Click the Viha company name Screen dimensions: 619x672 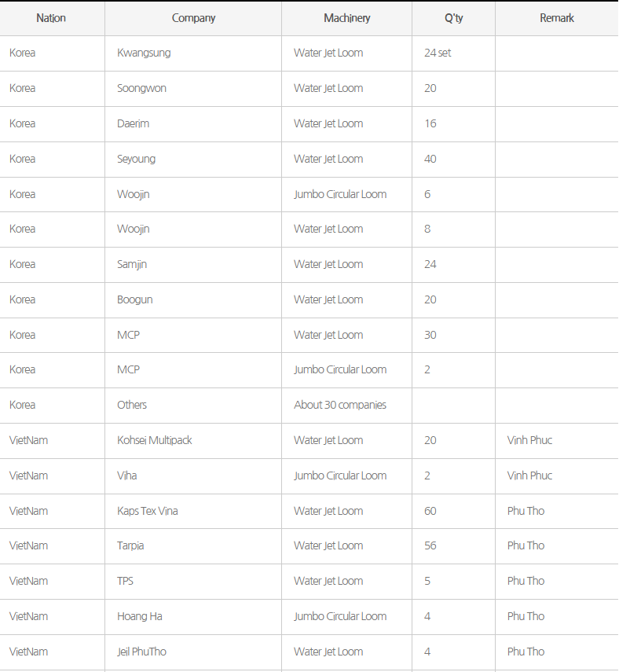[127, 476]
